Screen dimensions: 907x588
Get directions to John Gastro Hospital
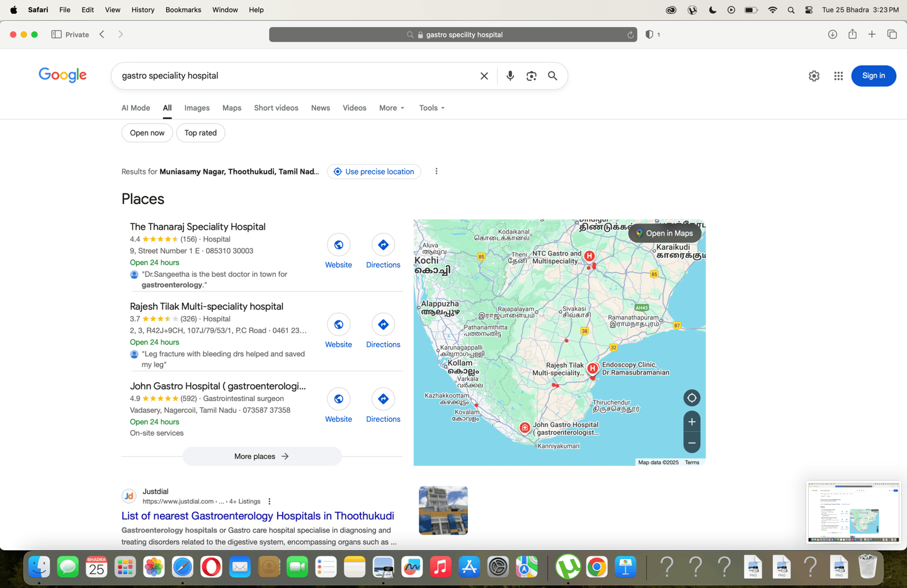383,405
